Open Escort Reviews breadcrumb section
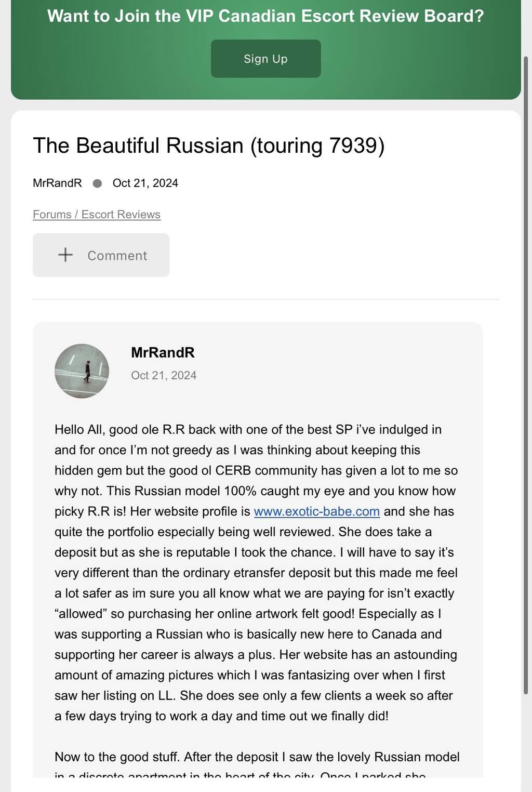This screenshot has height=792, width=532. coord(121,215)
